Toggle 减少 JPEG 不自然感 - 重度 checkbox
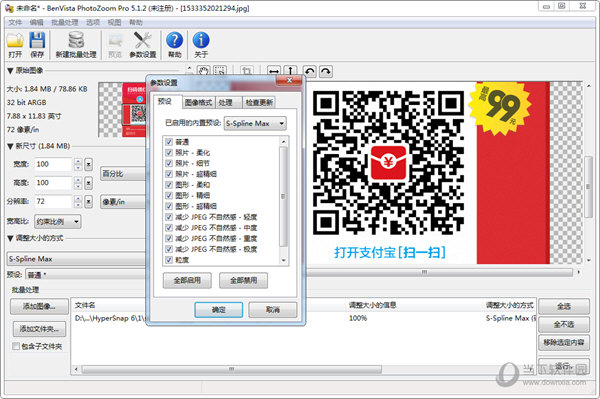 169,238
